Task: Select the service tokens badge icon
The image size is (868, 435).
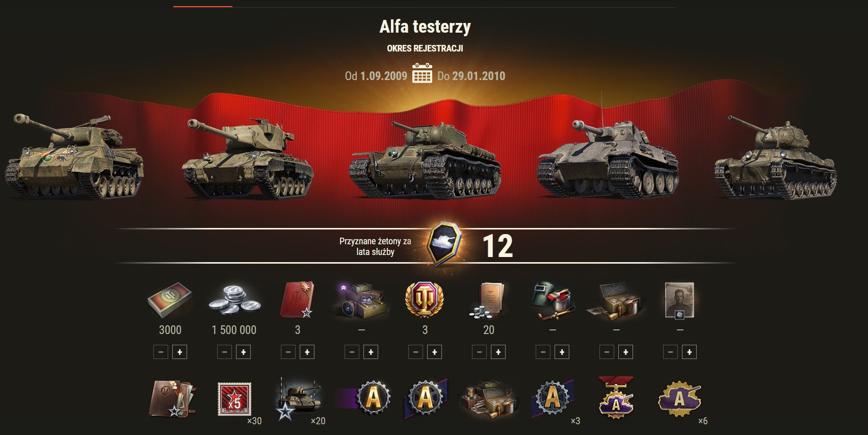Action: tap(444, 244)
